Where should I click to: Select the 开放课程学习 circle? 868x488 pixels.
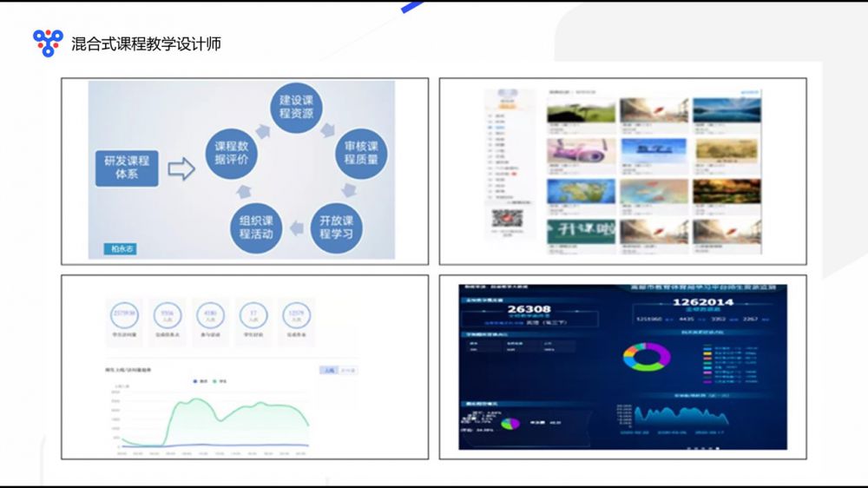[x=336, y=226]
